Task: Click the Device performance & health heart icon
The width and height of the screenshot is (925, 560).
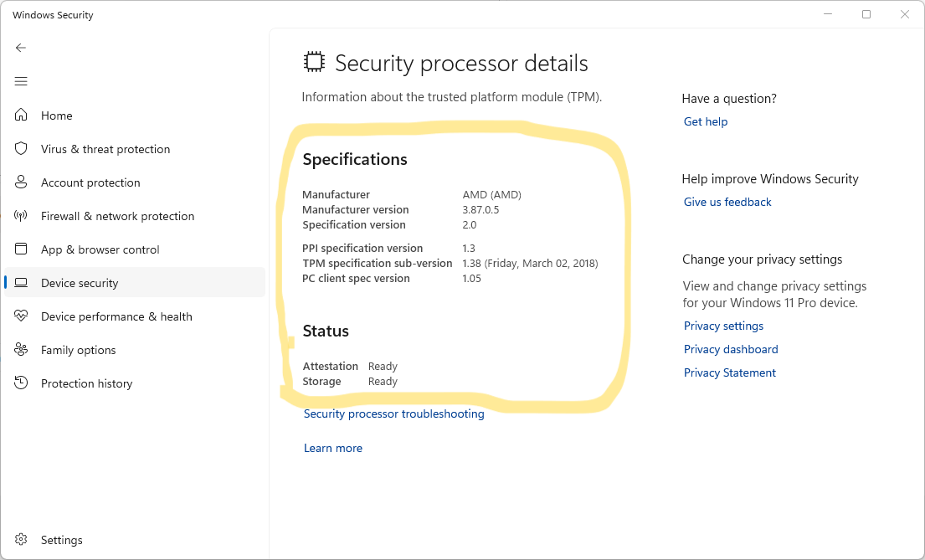Action: (x=22, y=316)
